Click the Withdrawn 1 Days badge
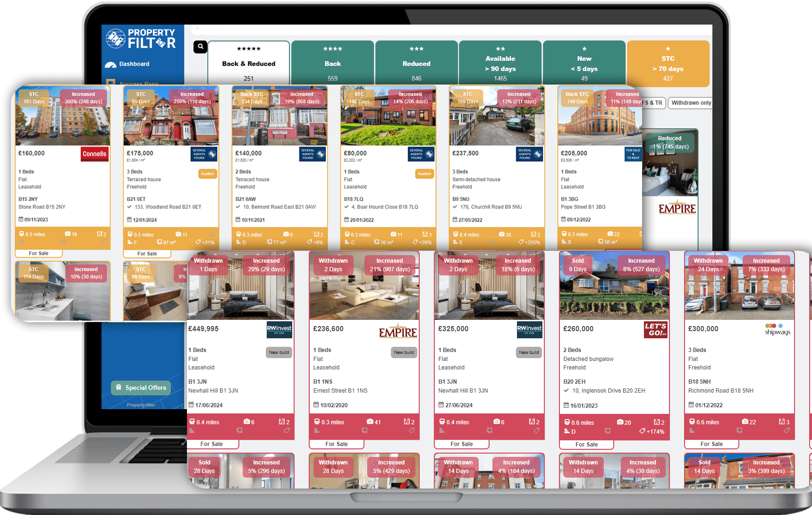 pos(208,265)
